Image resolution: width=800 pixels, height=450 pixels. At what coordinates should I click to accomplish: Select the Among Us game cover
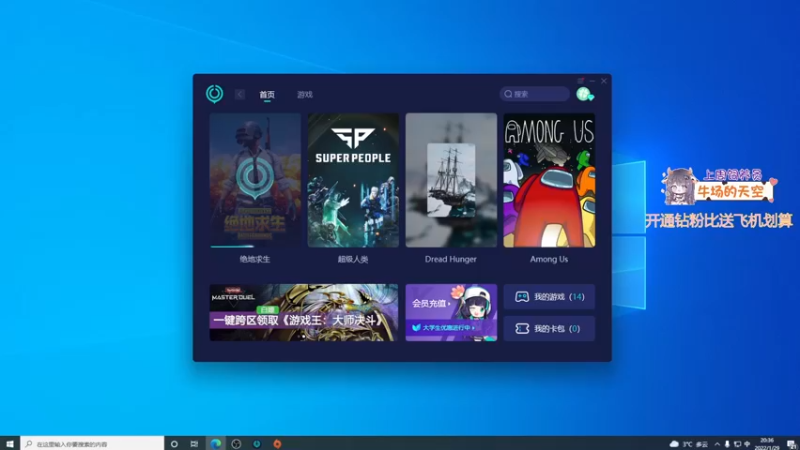[x=549, y=180]
